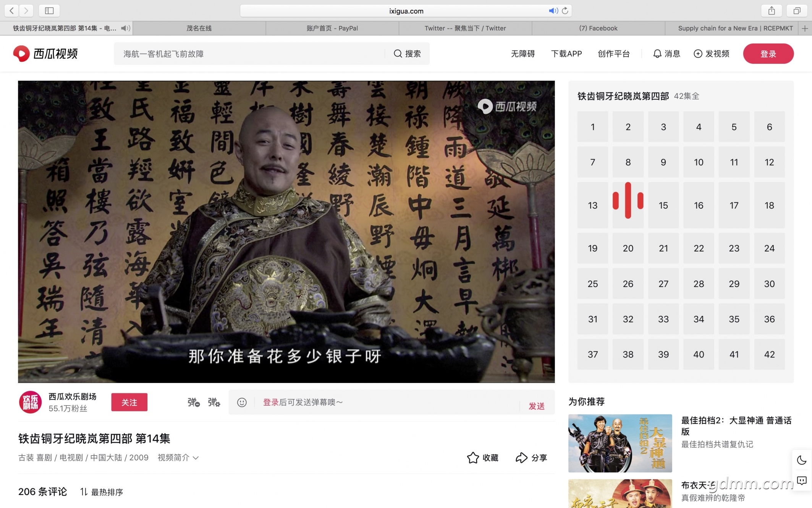Open danmaku settings icon

click(x=214, y=402)
